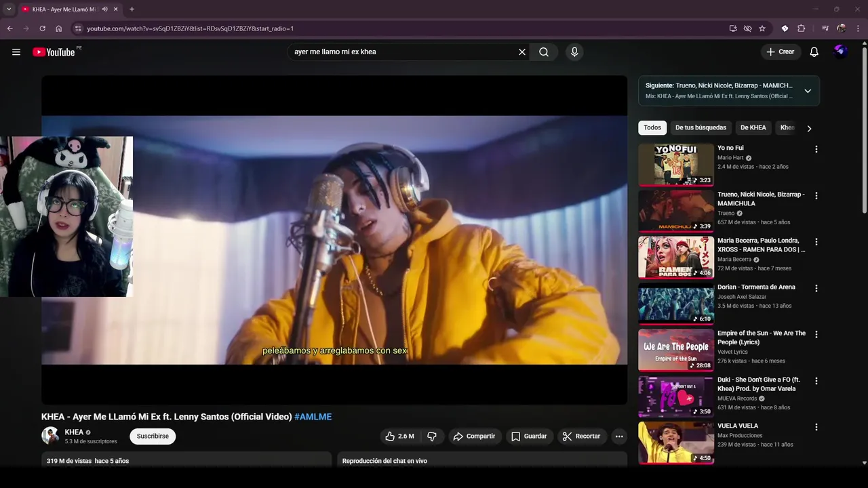
Task: Run search with the magnifier button
Action: coord(544,52)
